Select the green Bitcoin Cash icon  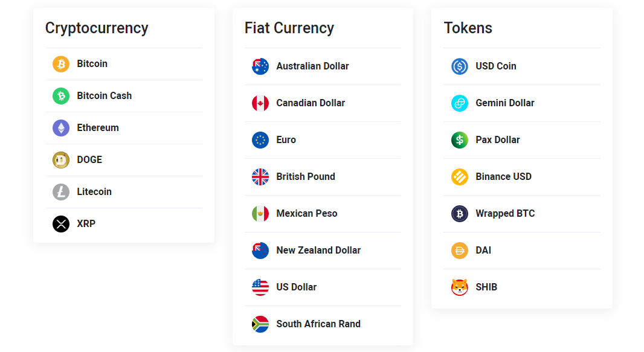(x=61, y=96)
